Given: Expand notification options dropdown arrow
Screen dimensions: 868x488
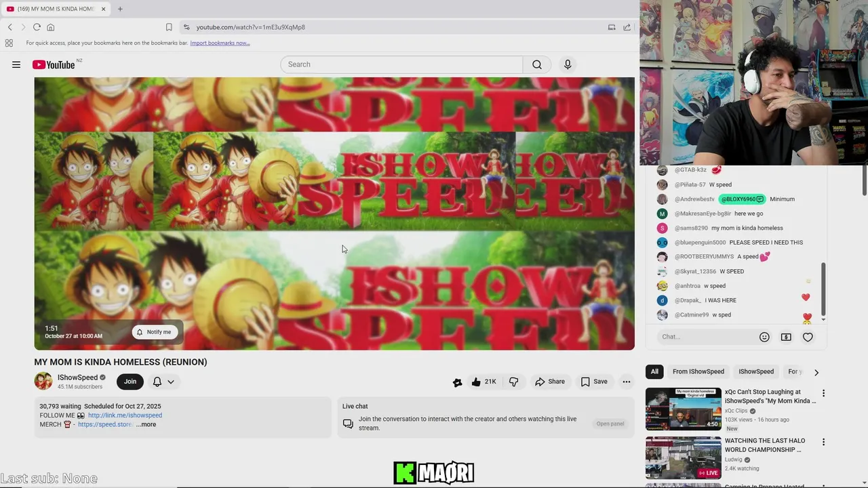Looking at the screenshot, I should tap(171, 382).
